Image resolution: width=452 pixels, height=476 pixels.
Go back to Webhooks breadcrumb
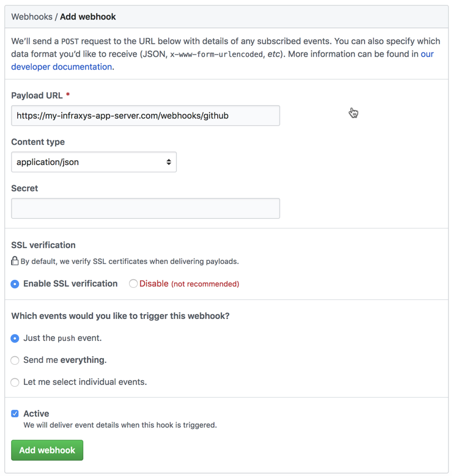click(x=32, y=16)
